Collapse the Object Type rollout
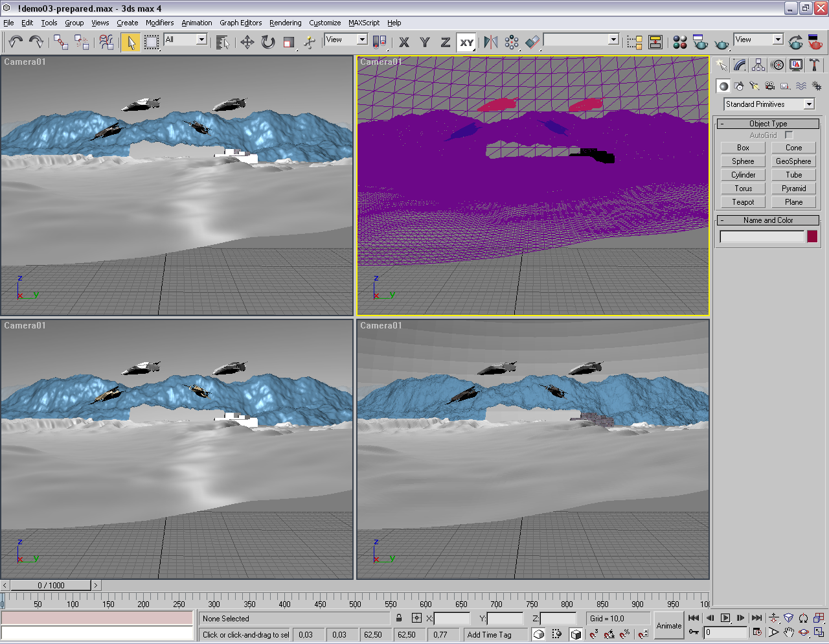 [x=768, y=124]
